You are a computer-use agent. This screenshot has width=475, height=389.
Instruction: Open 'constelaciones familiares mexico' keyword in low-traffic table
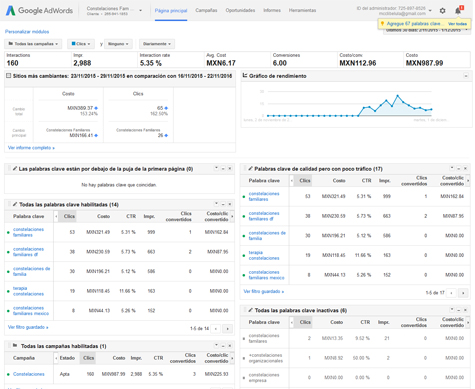267,275
